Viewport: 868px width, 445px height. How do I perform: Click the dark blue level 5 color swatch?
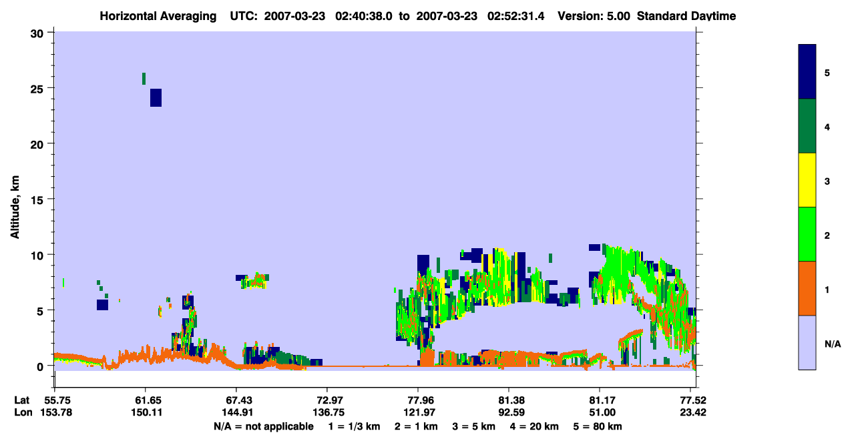pyautogui.click(x=807, y=71)
